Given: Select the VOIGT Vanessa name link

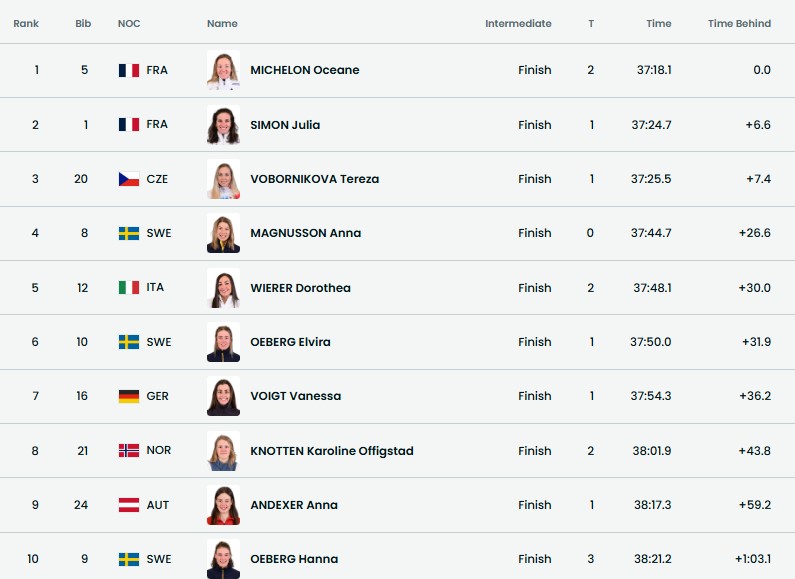Looking at the screenshot, I should (x=295, y=396).
